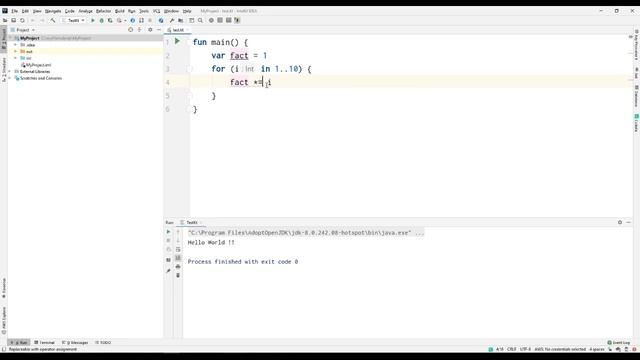Open the Tools menu
The height and width of the screenshot is (360, 640).
pyautogui.click(x=144, y=11)
